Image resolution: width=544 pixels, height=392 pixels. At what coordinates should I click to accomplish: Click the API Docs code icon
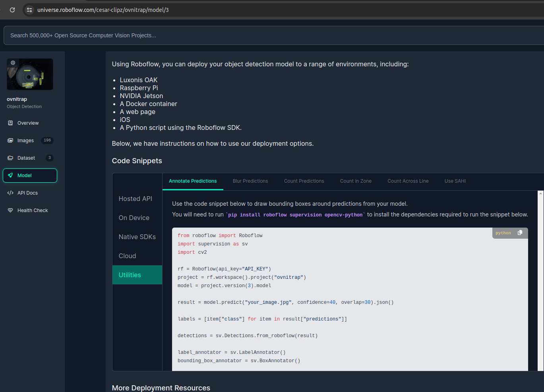tap(10, 193)
